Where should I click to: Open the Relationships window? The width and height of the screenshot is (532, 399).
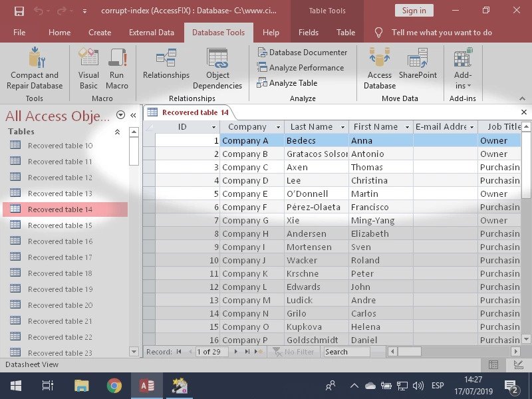166,66
